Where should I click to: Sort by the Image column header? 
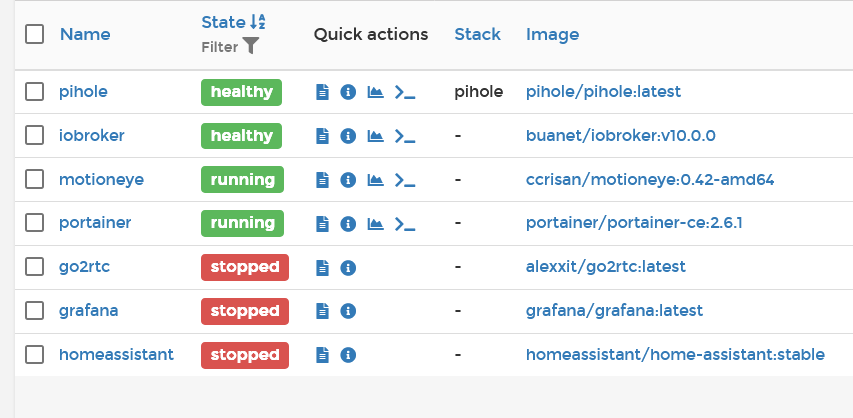(x=552, y=34)
